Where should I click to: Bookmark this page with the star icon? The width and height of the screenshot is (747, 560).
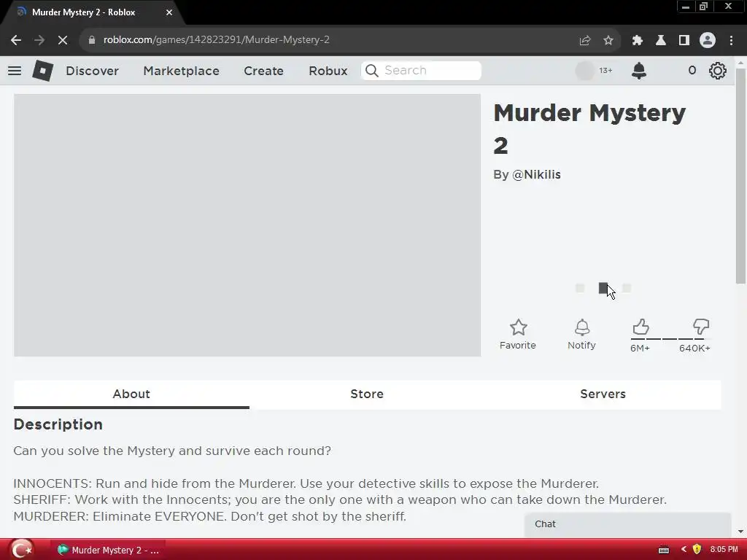click(608, 41)
